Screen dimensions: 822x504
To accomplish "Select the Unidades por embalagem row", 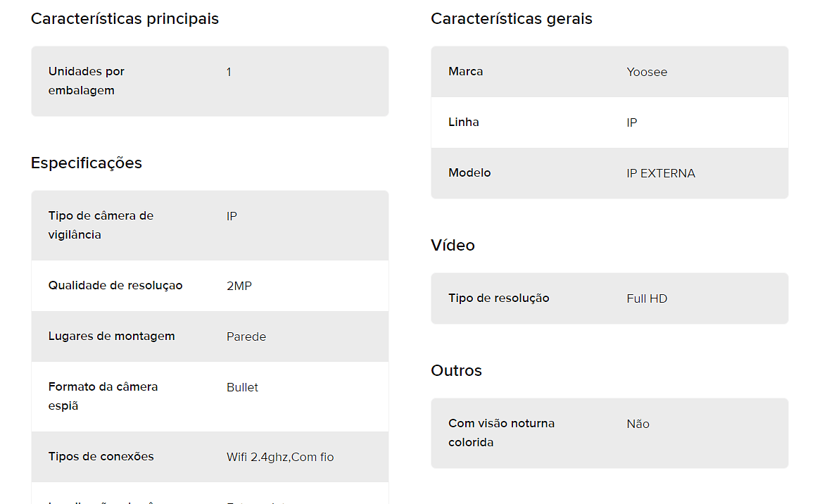I will point(210,81).
